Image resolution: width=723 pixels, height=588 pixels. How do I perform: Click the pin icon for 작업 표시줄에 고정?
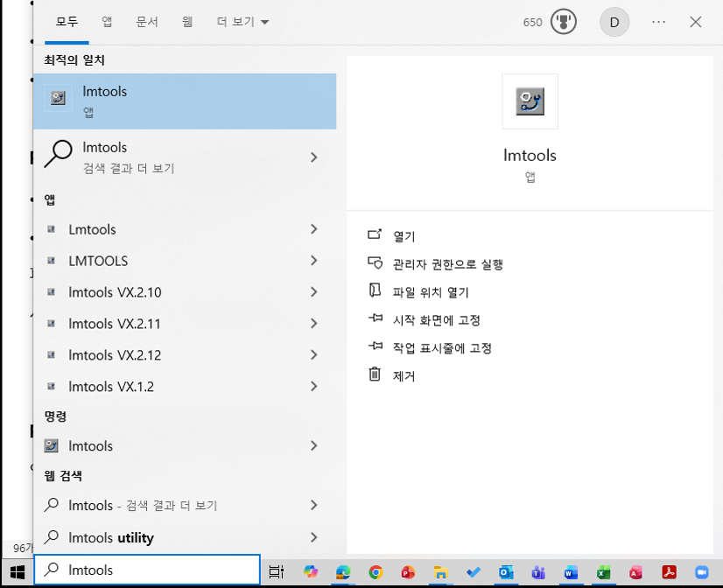(x=376, y=346)
